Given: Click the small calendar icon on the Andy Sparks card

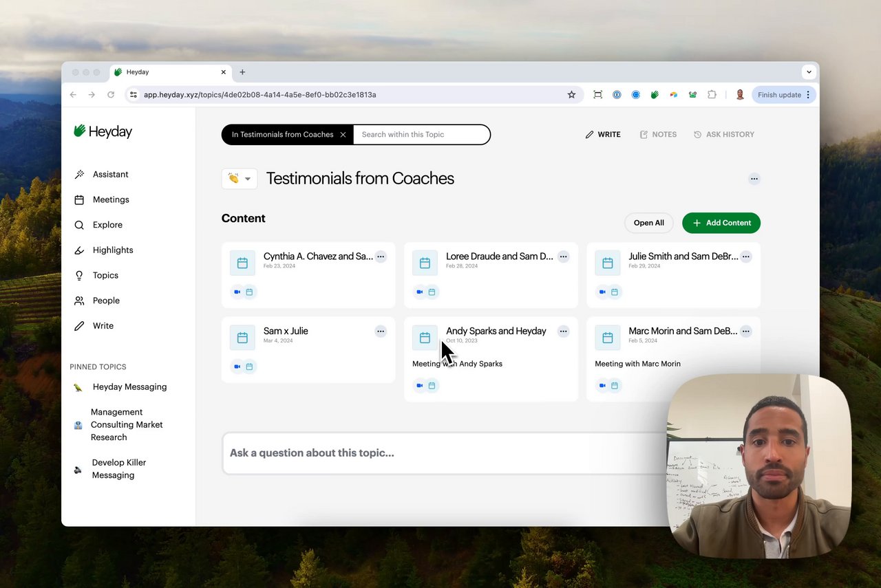Looking at the screenshot, I should (x=432, y=386).
